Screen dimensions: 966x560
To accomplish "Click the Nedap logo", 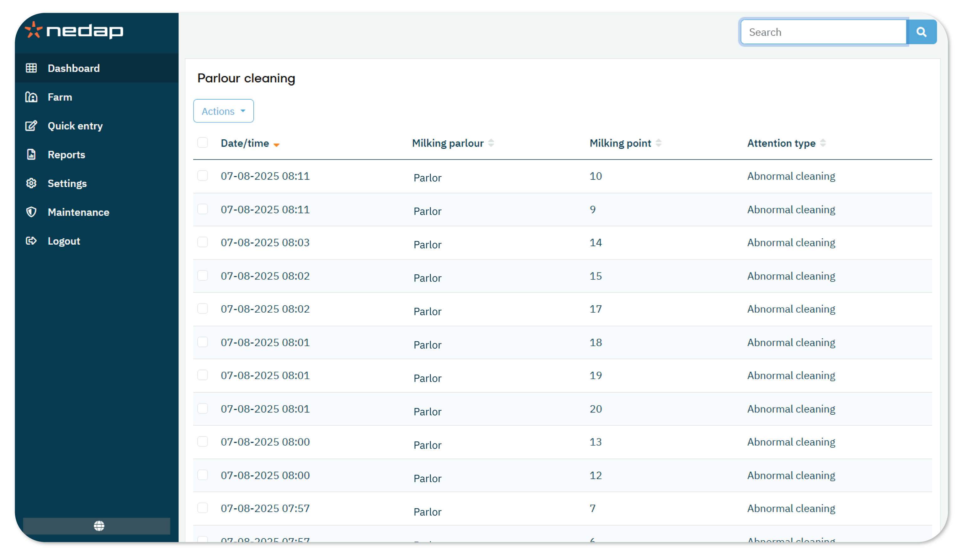I will (74, 30).
